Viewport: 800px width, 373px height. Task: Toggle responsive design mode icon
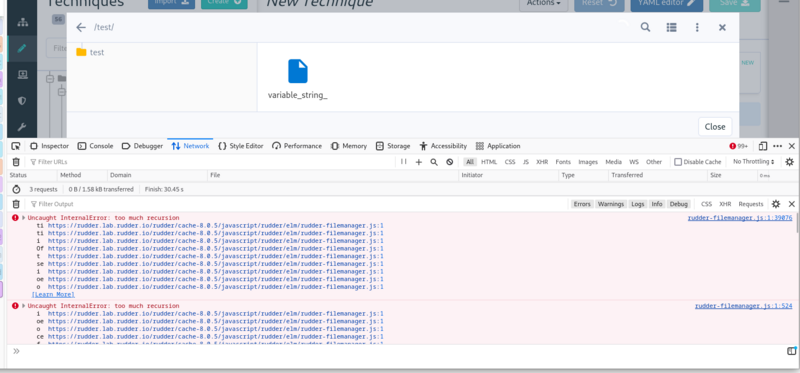(x=763, y=146)
